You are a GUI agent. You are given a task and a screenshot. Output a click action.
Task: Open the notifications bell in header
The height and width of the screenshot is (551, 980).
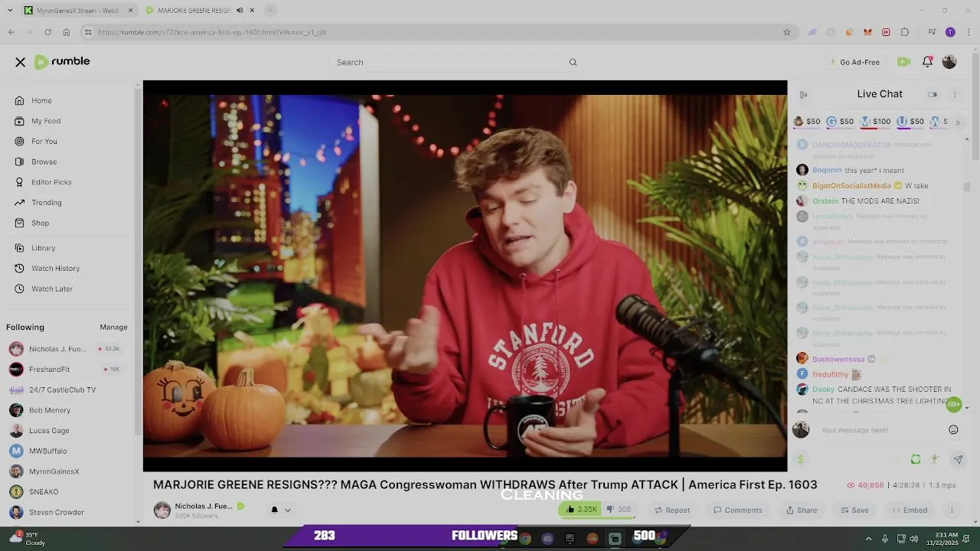click(x=927, y=62)
